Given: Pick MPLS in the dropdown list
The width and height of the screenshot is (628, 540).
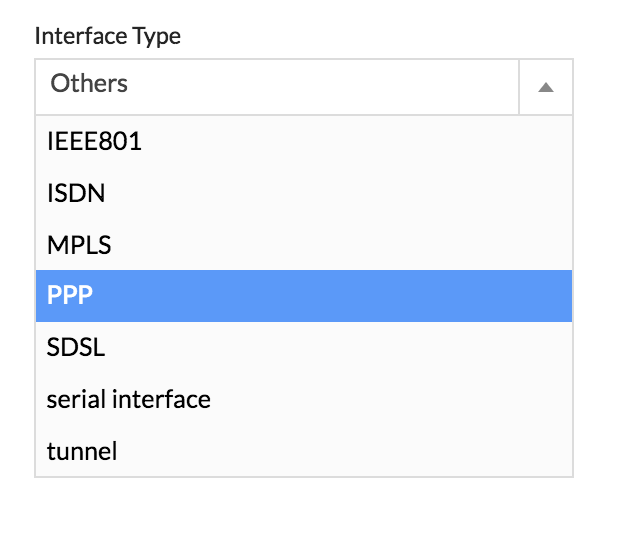Looking at the screenshot, I should (78, 246).
